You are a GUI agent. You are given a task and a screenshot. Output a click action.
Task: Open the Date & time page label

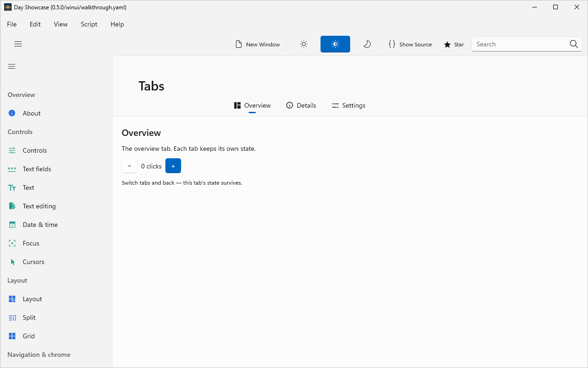tap(40, 225)
